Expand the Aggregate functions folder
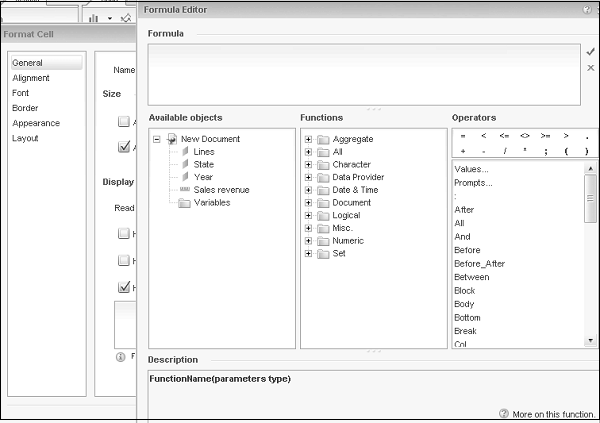 [309, 139]
